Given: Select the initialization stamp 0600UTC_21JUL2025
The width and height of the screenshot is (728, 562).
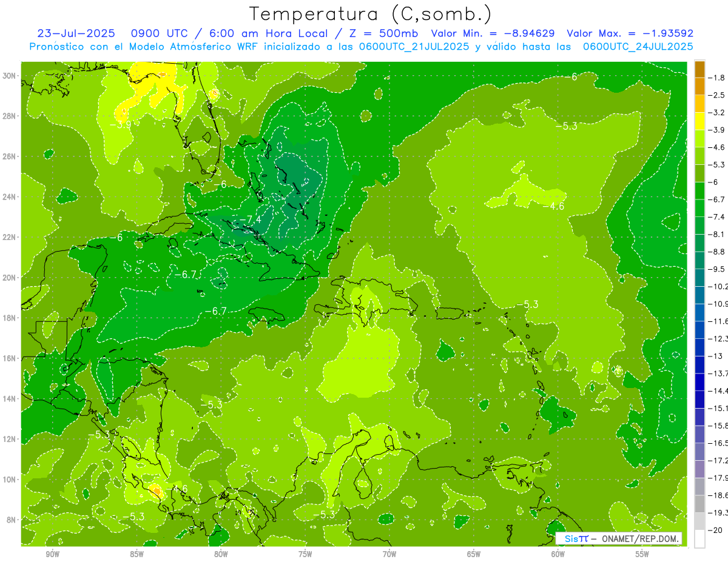Looking at the screenshot, I should pos(414,46).
